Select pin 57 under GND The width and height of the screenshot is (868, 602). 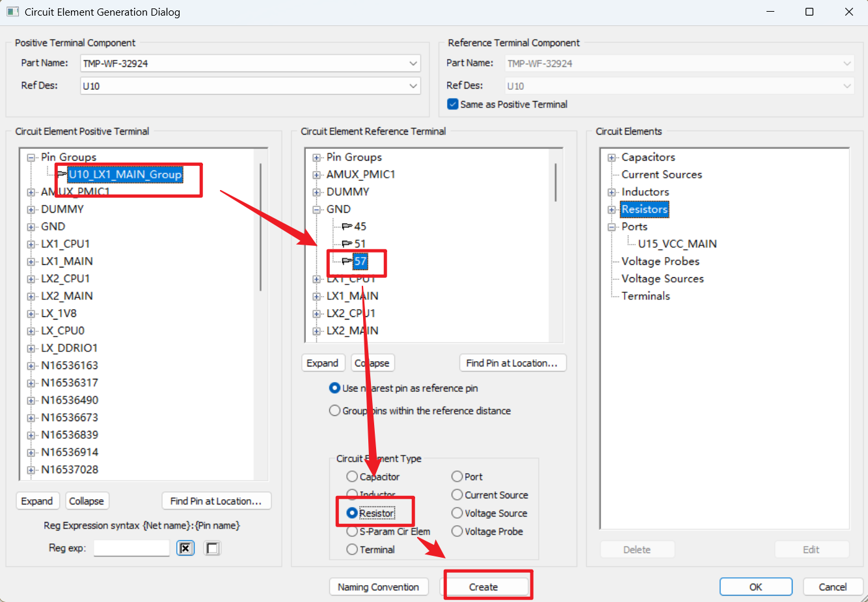[360, 262]
